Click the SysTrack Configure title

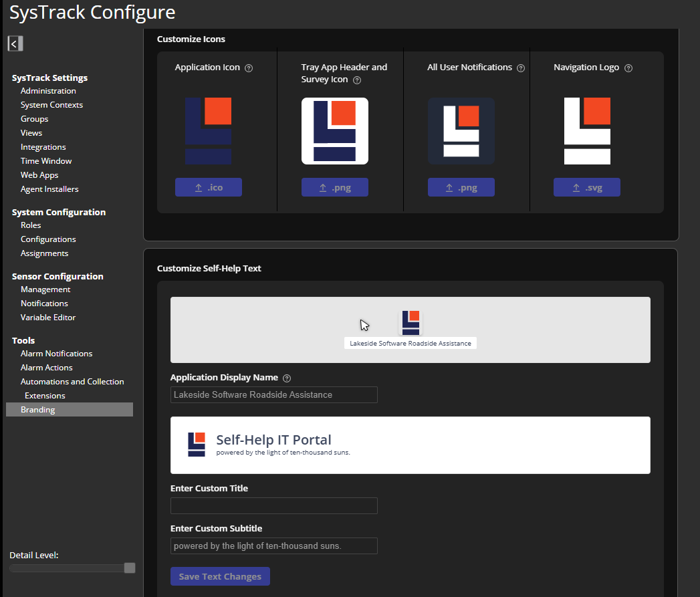(x=92, y=13)
